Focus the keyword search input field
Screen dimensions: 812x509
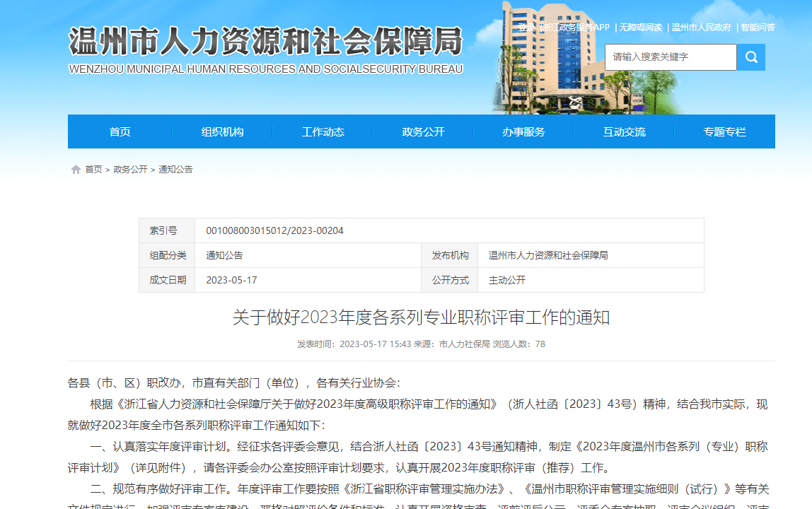(670, 57)
